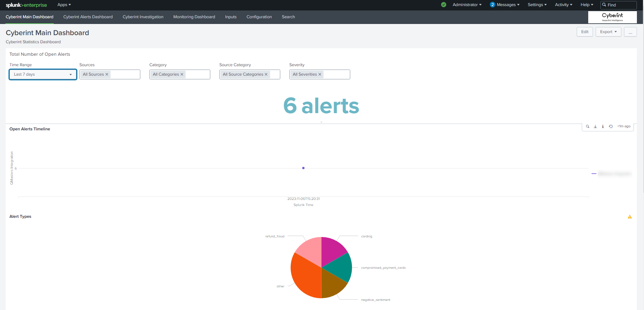Open the Activity dropdown menu
644x310 pixels.
(564, 5)
